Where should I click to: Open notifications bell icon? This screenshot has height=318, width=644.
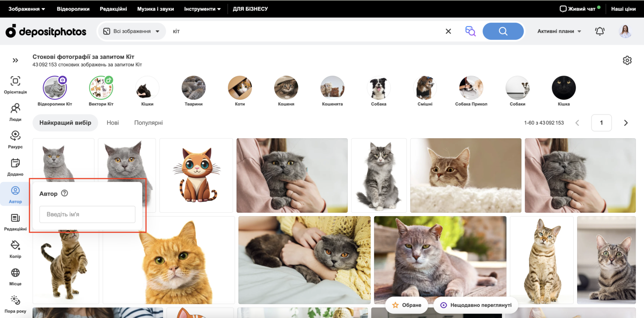pos(599,31)
